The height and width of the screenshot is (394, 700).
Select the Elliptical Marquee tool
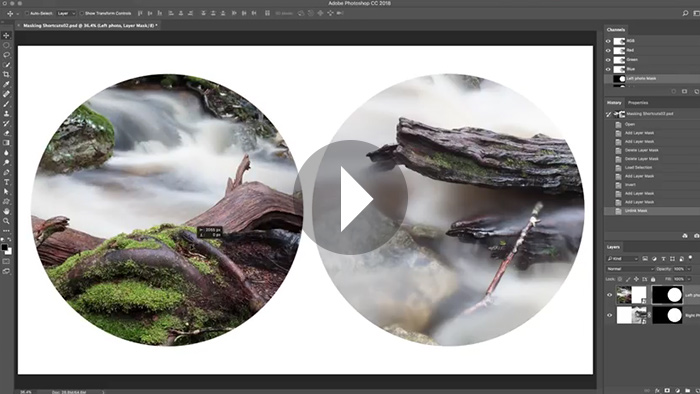coord(6,45)
